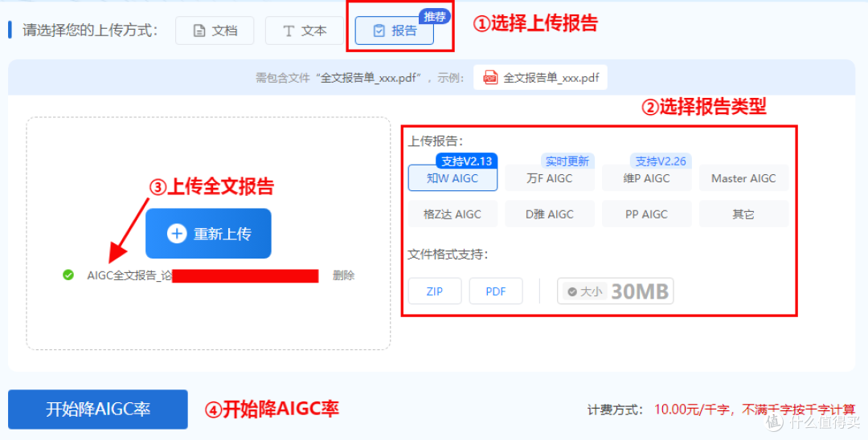Start processing with 开始降AIGC率 button
868x440 pixels.
coord(98,409)
